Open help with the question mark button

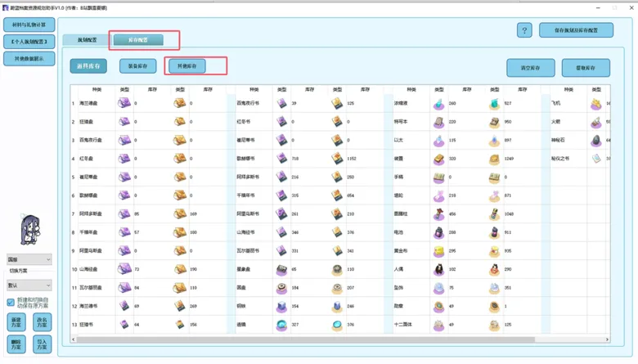[524, 30]
